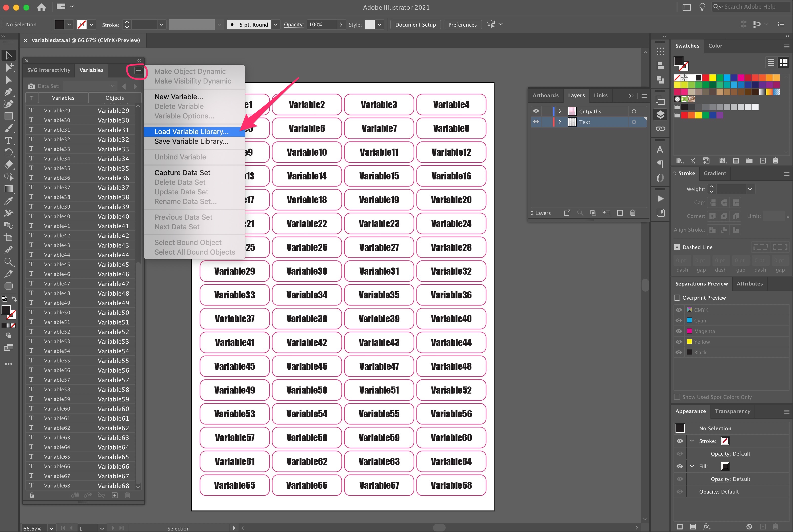Click the Search Adobe Help field
Viewport: 793px width, 532px height.
click(x=751, y=7)
